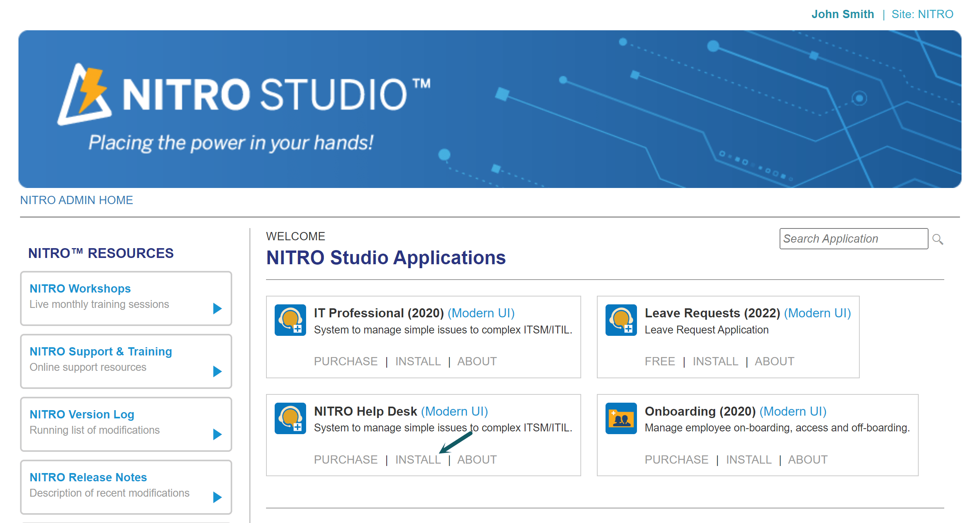Click the Leave Requests (2022) headset icon
The image size is (980, 523).
pyautogui.click(x=621, y=320)
